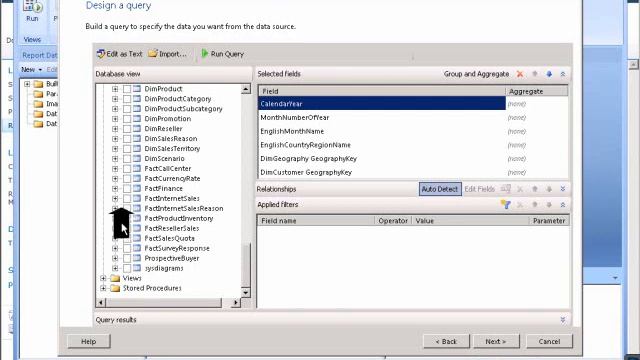Check the ProspectiveBuyer checkbox

pos(127,258)
